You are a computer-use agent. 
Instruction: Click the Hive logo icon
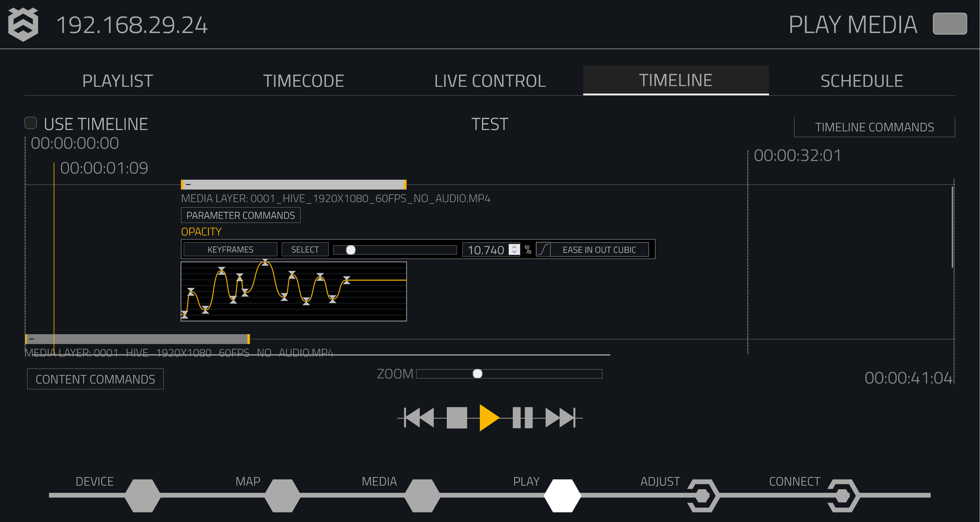point(23,25)
